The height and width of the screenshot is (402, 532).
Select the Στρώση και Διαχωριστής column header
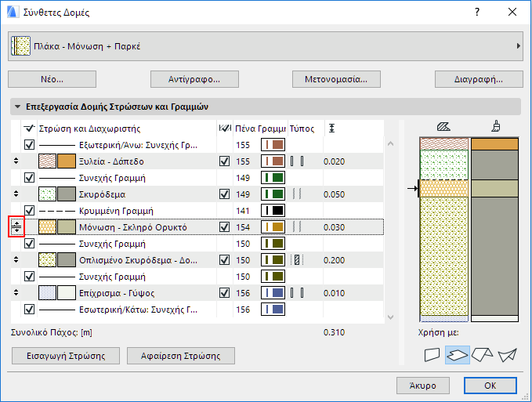pyautogui.click(x=89, y=129)
